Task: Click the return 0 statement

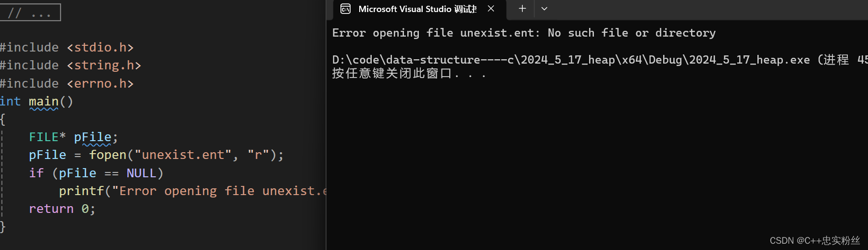Action: (x=62, y=209)
